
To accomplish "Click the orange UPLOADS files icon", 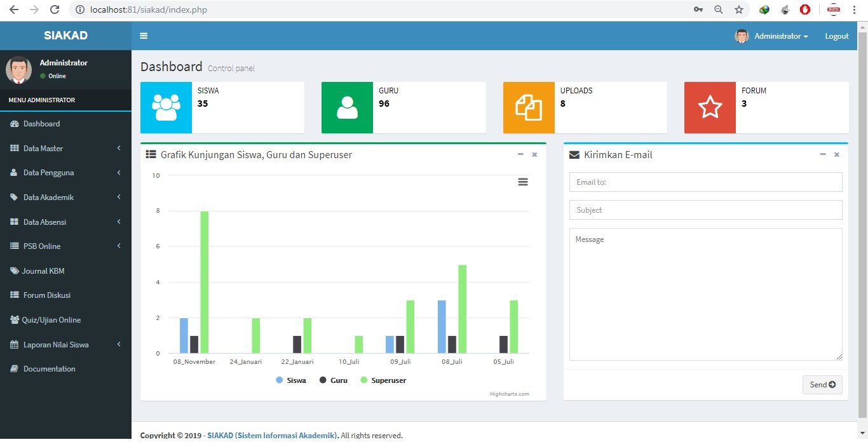I will [529, 107].
